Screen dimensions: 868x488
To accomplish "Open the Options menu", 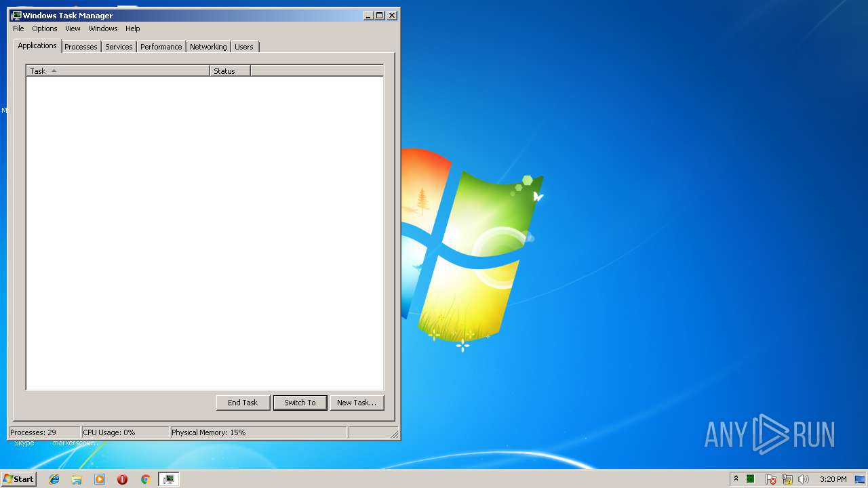I will (x=45, y=28).
